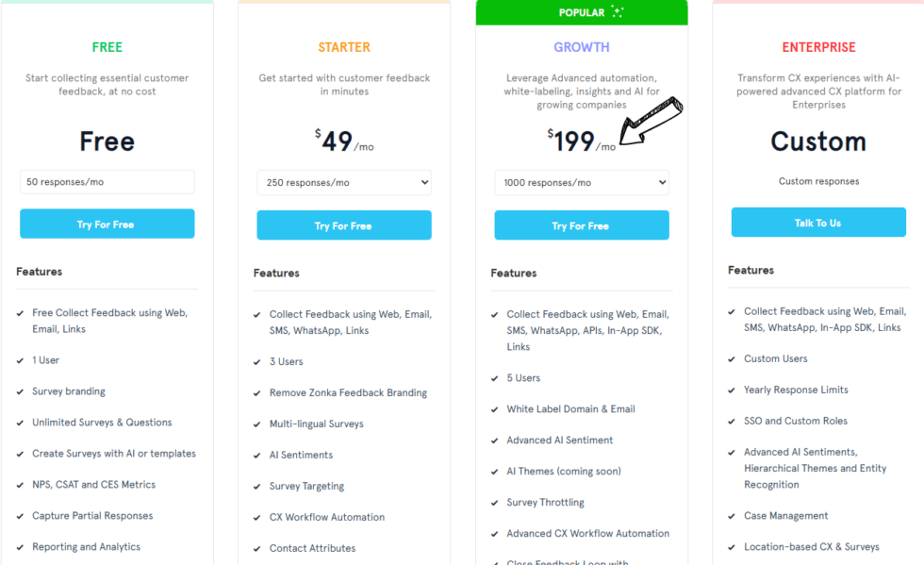Image resolution: width=924 pixels, height=565 pixels.
Task: Click Talk To Us on the Enterprise plan
Action: (817, 223)
